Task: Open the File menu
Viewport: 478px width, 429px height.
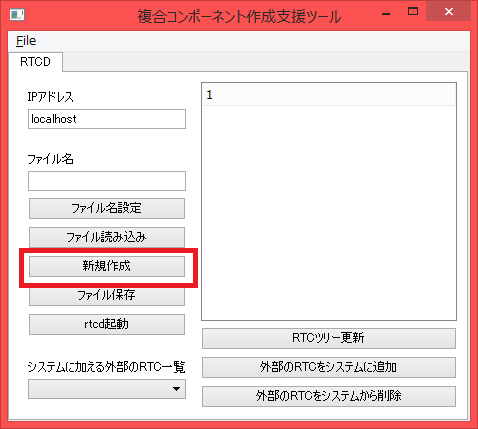Action: [x=26, y=41]
